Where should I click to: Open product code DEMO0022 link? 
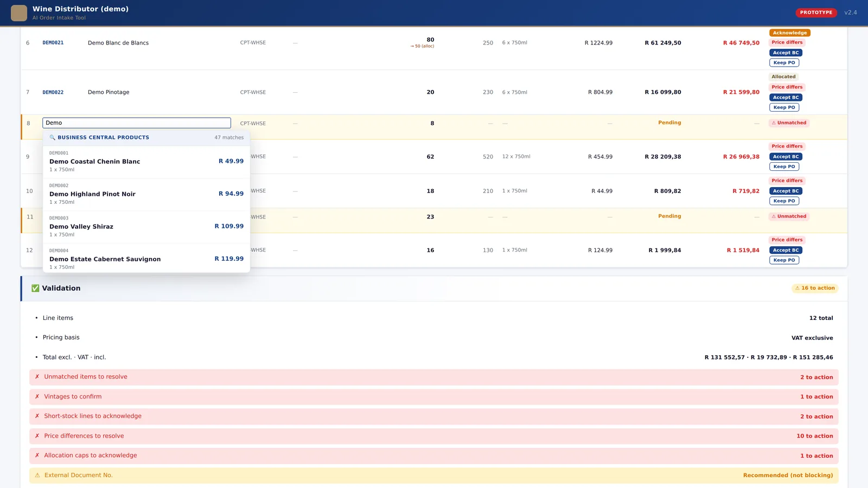tap(53, 92)
